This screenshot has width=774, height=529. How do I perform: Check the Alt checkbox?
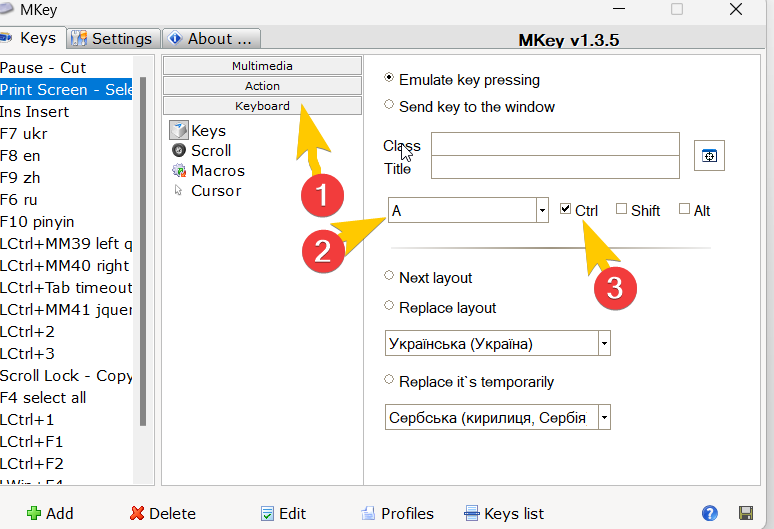tap(684, 209)
